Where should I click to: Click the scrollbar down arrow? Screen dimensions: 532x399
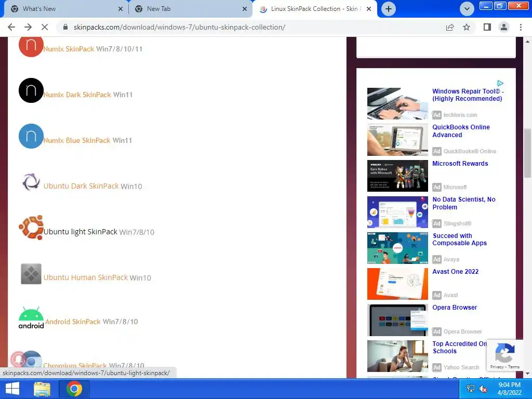click(x=527, y=374)
